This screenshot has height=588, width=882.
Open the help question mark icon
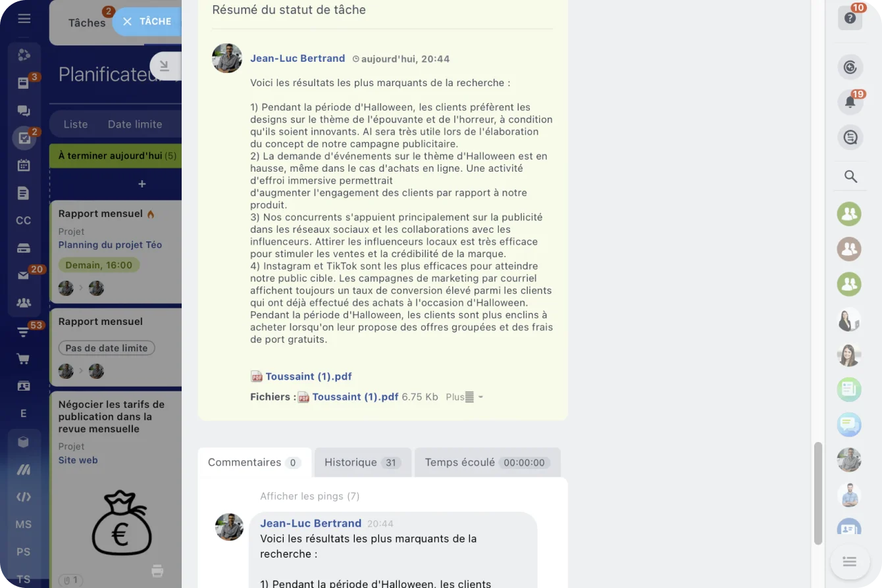click(x=850, y=18)
